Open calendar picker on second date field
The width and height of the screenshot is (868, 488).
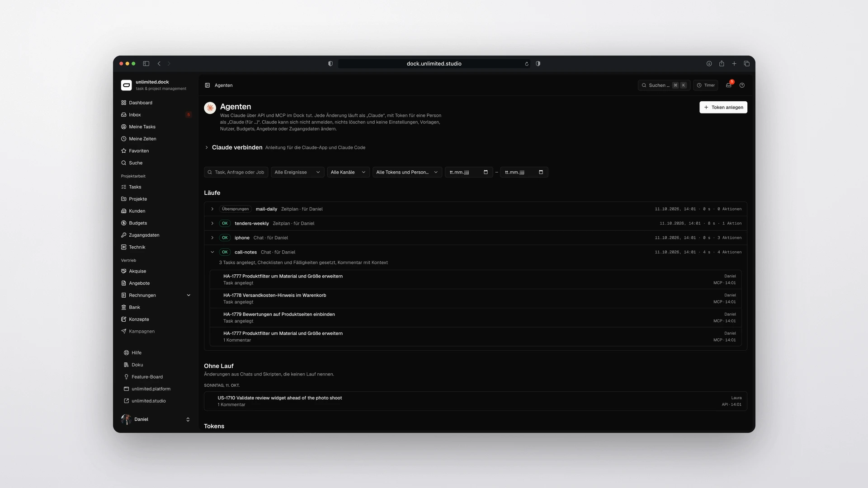point(541,172)
